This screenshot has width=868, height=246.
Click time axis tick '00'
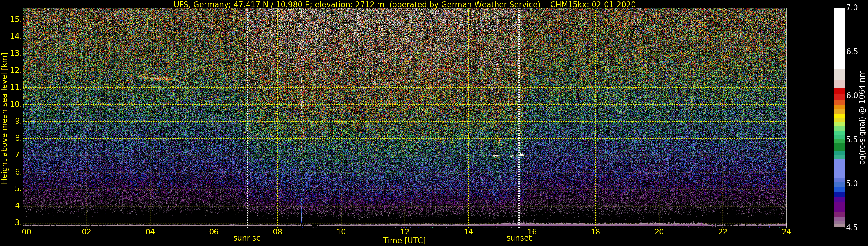click(x=27, y=232)
